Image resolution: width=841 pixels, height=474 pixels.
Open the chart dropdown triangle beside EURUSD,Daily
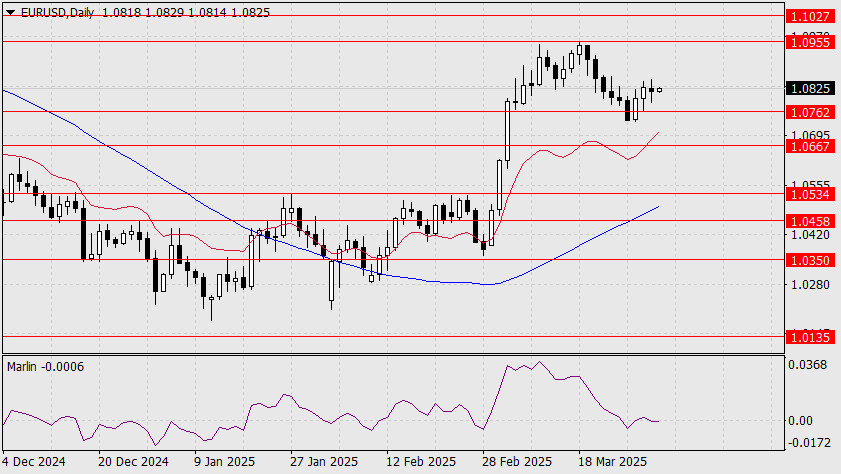click(10, 12)
